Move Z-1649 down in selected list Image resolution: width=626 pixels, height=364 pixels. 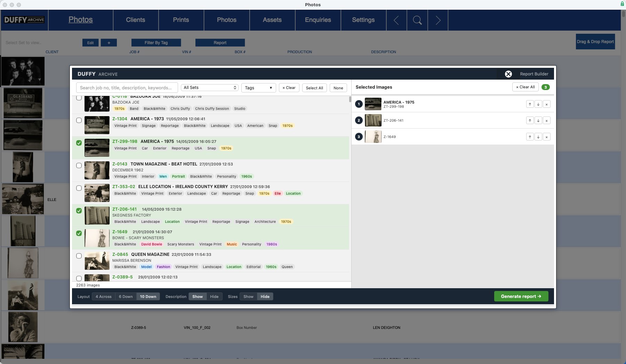[x=538, y=137]
